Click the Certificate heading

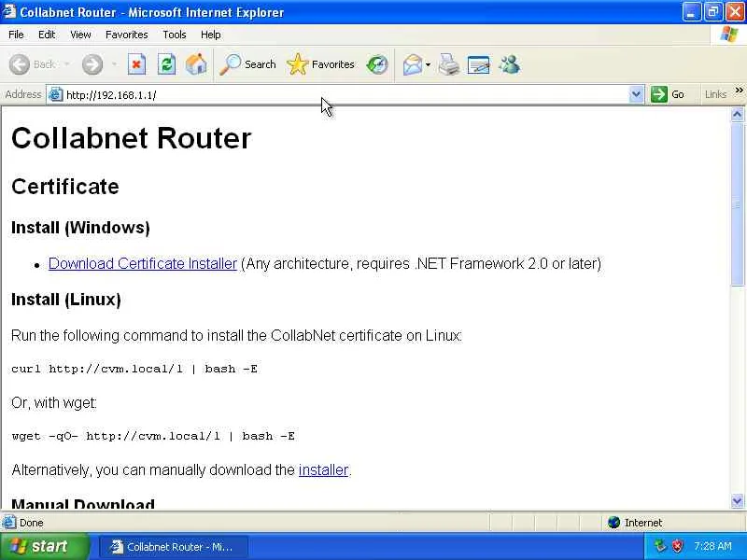pyautogui.click(x=64, y=186)
